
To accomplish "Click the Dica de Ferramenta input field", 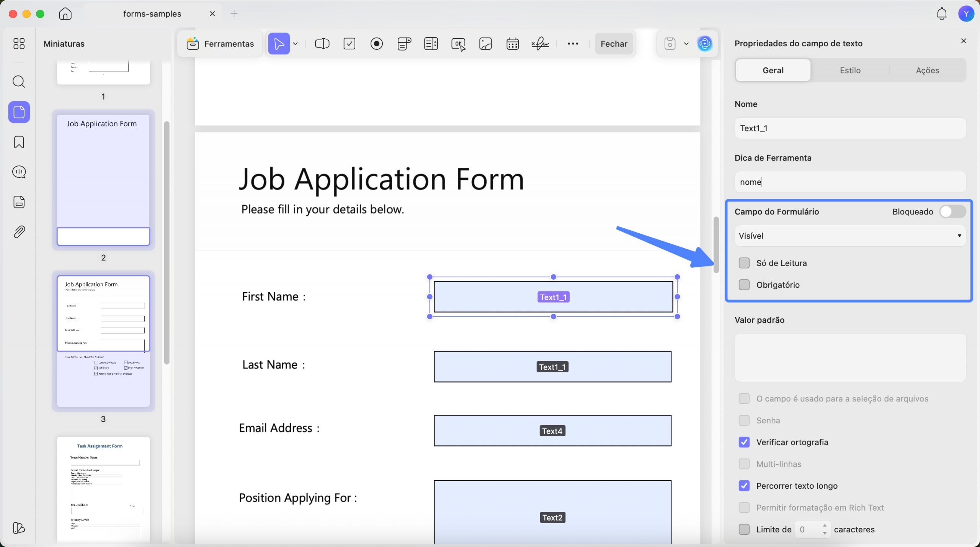I will coord(850,182).
